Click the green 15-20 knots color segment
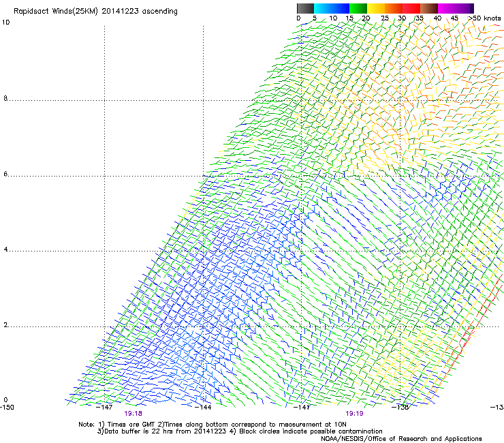This screenshot has width=504, height=443. (x=358, y=8)
